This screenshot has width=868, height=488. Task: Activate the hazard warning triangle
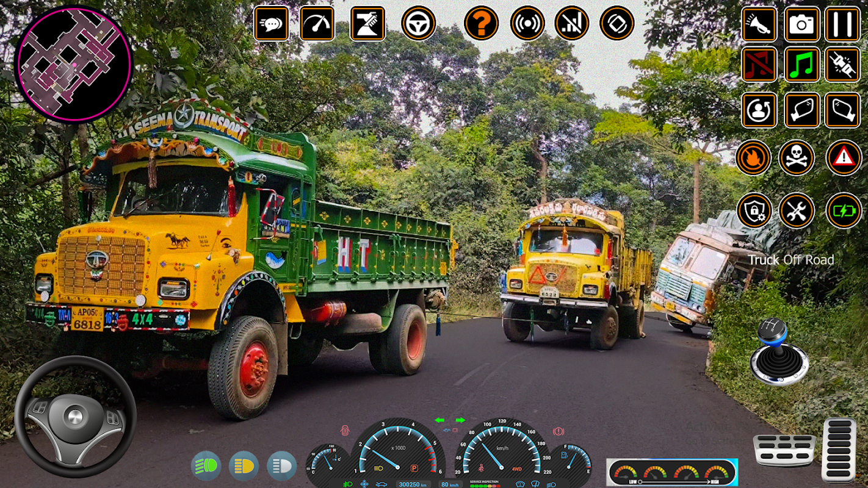pyautogui.click(x=844, y=157)
